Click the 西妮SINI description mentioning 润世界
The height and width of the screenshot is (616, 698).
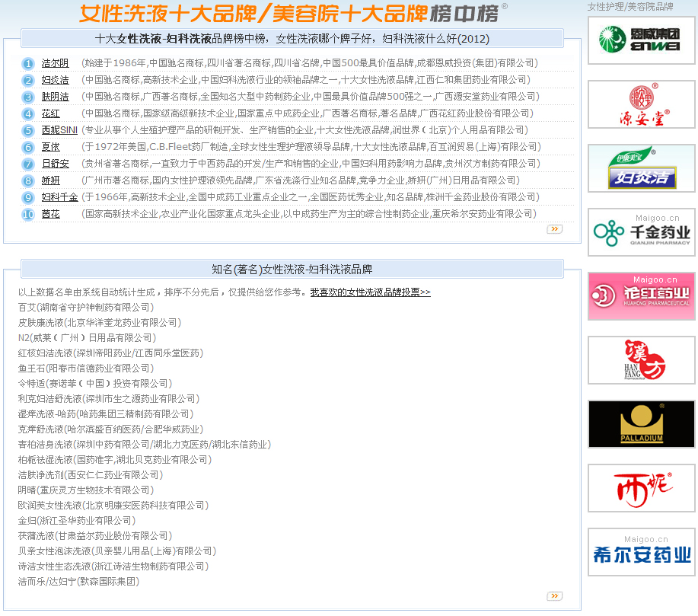click(x=305, y=130)
